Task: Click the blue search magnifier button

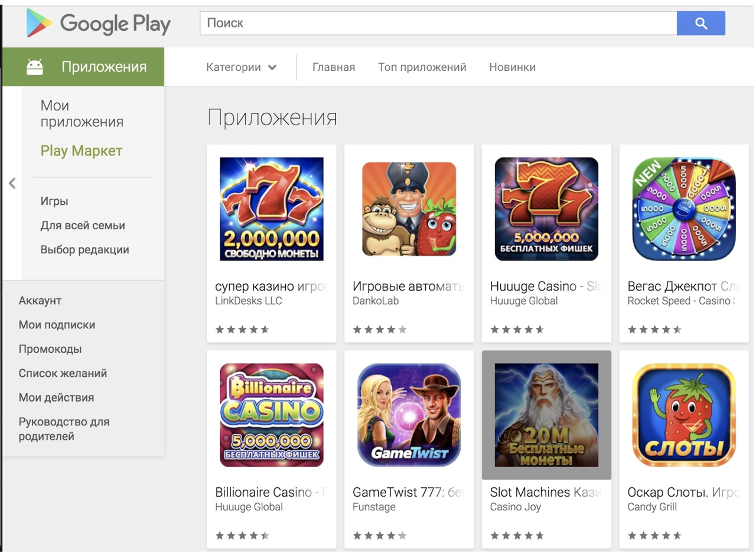Action: click(700, 23)
